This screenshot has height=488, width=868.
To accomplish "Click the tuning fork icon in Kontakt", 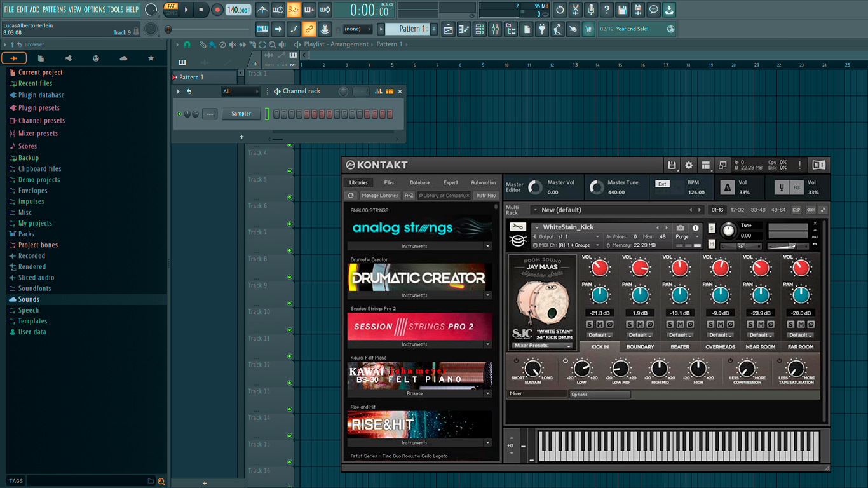I will [782, 187].
